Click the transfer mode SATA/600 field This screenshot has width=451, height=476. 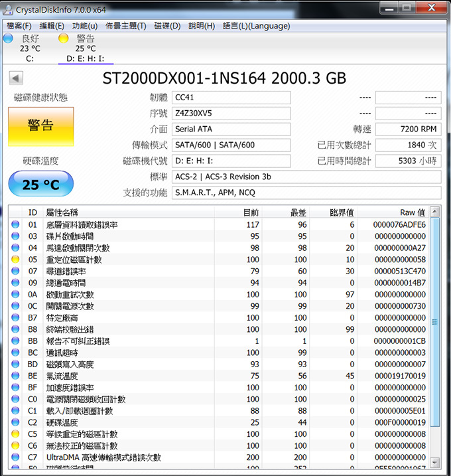231,145
